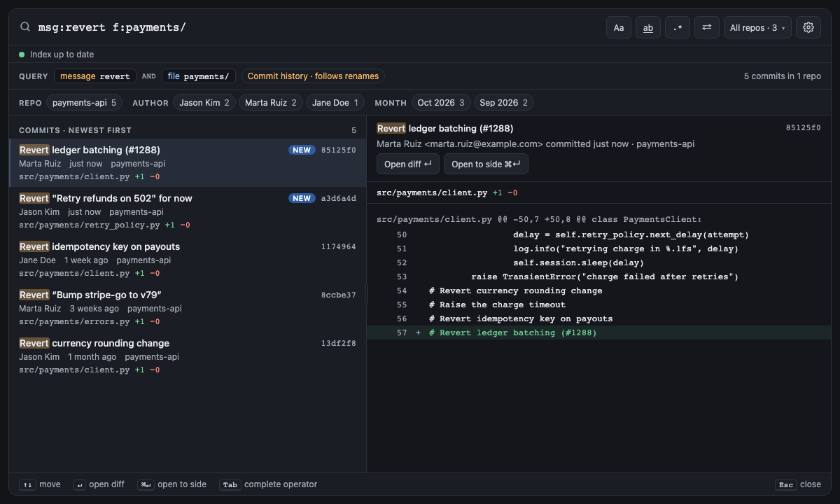This screenshot has height=504, width=840.
Task: Select Revert "Bump stripe-go to v79" commit
Action: pos(188,307)
